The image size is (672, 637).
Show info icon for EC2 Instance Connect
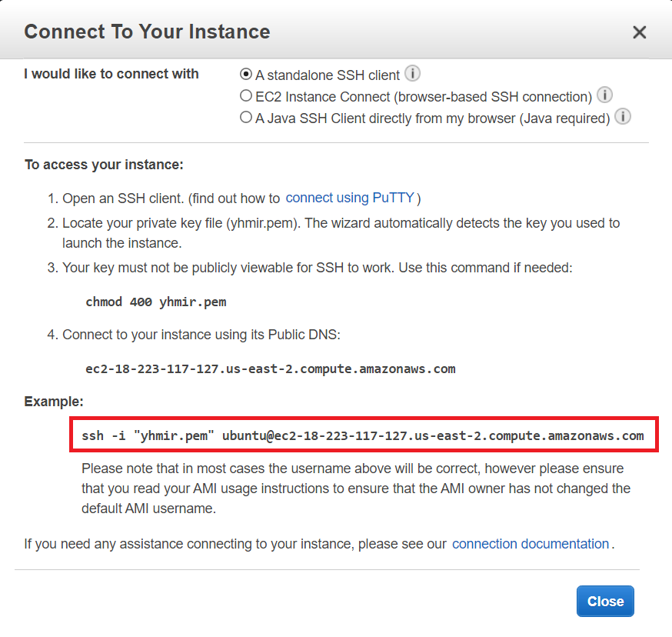click(x=604, y=95)
